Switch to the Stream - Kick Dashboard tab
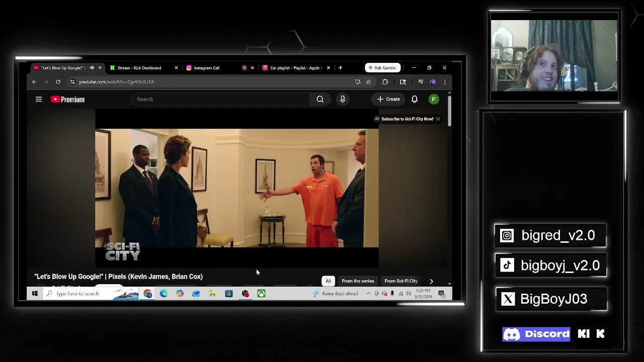The height and width of the screenshot is (362, 644). tap(143, 68)
